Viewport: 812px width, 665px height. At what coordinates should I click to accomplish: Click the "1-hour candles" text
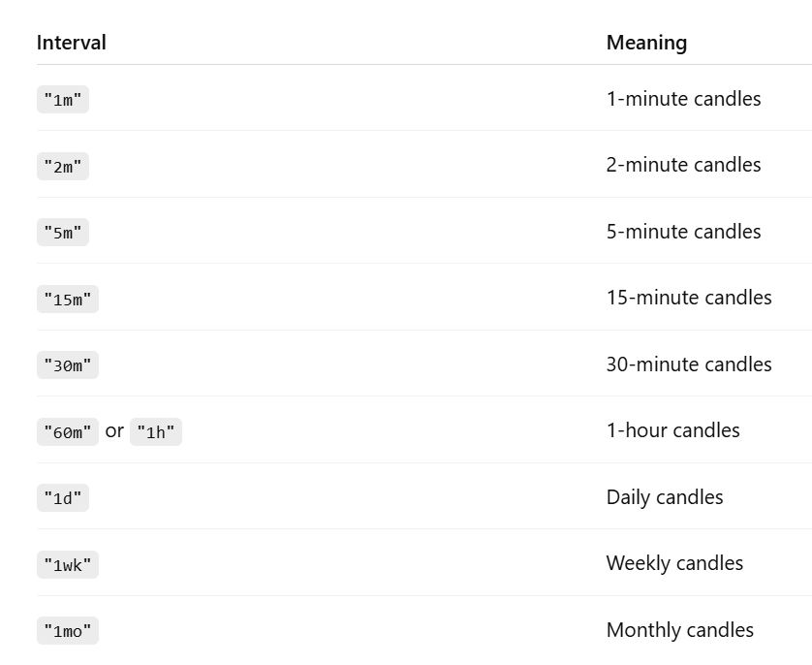[672, 430]
